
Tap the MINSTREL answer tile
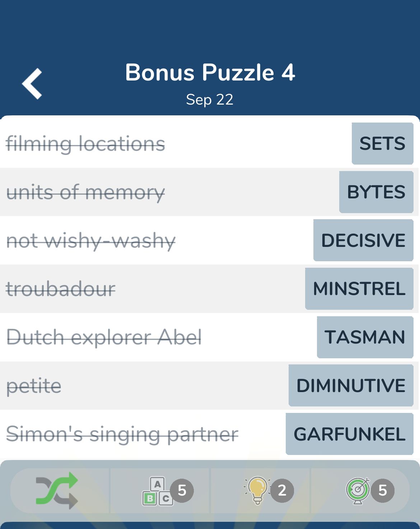point(359,289)
